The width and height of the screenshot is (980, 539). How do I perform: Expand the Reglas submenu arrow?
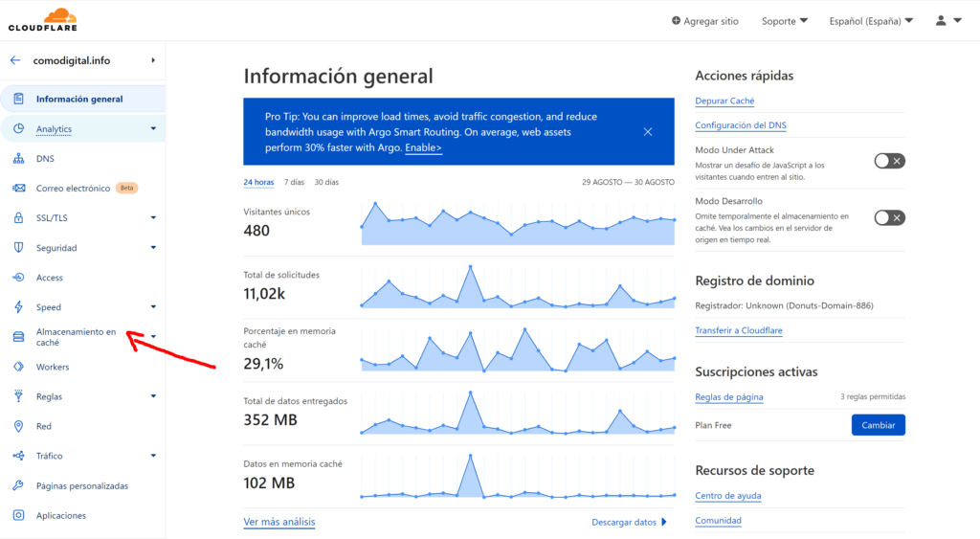pos(153,395)
